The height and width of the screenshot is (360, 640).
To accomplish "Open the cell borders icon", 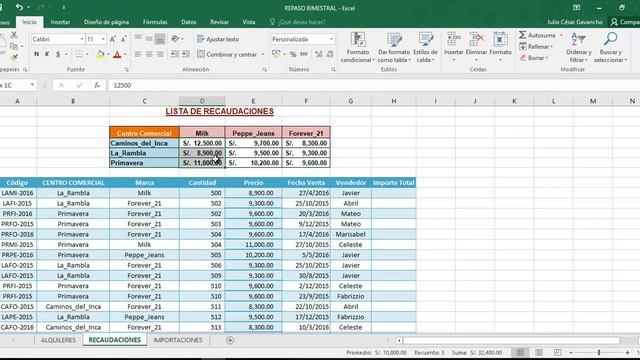I will [79, 54].
